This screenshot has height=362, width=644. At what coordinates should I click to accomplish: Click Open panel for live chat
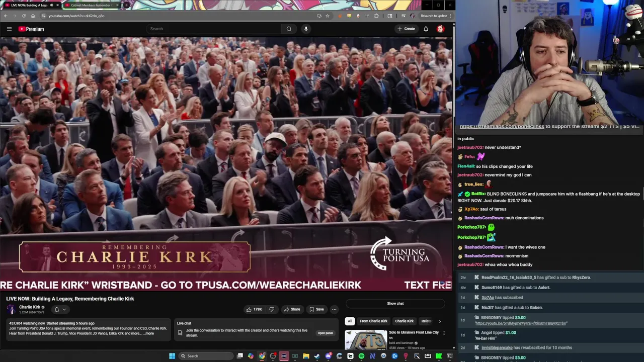[x=325, y=333]
